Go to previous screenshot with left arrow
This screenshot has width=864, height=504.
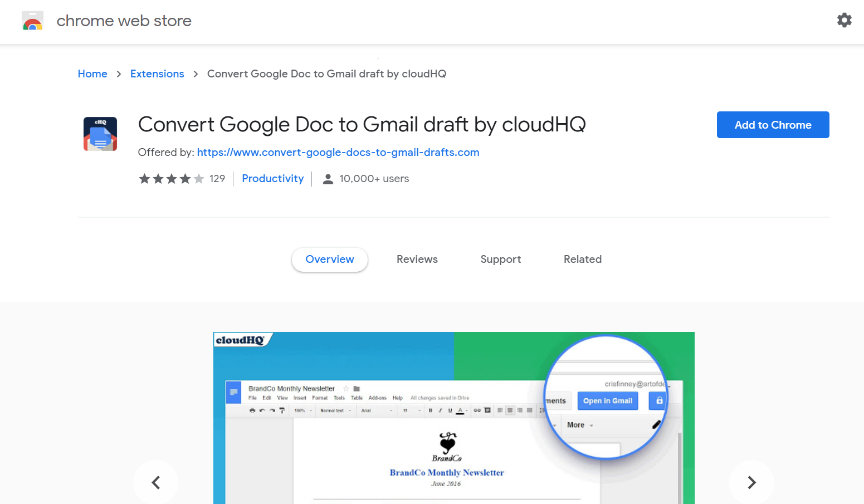point(155,482)
